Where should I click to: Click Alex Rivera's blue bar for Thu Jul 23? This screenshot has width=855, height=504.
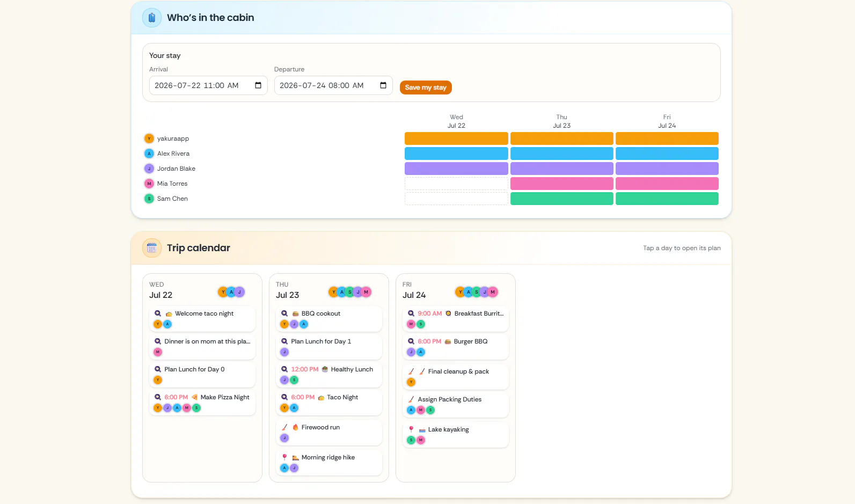[x=561, y=154]
